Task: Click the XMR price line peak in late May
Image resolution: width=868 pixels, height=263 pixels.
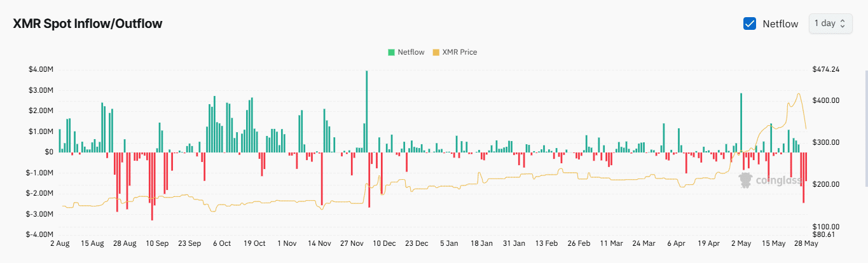Action: tap(798, 94)
